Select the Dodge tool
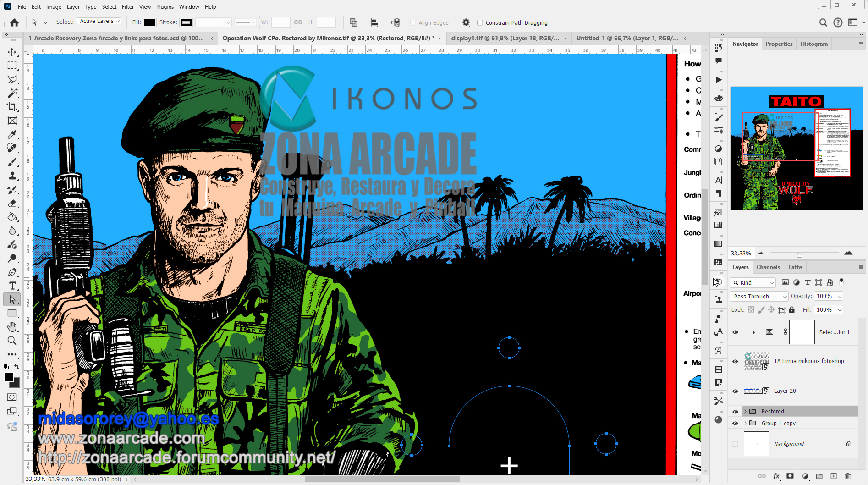The width and height of the screenshot is (868, 485). pyautogui.click(x=12, y=258)
